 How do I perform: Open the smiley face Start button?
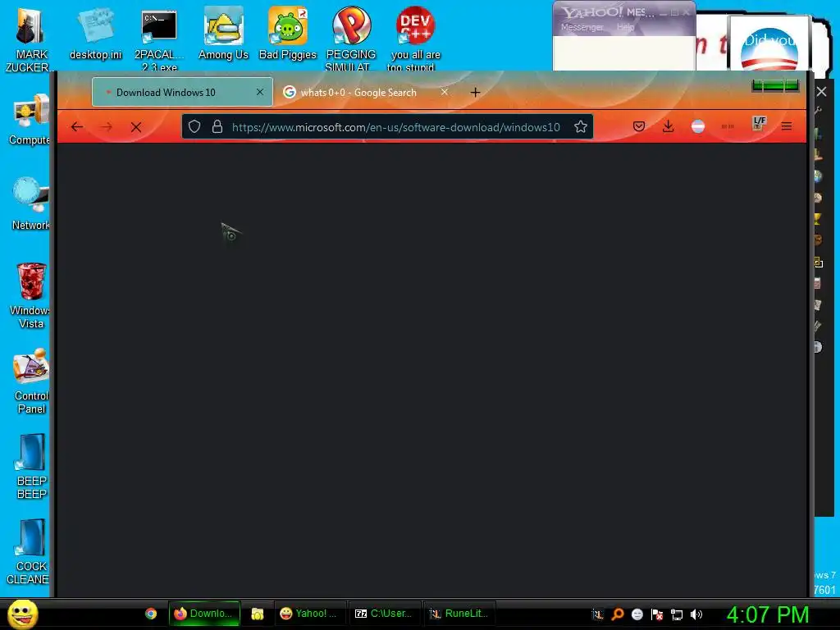[x=23, y=614]
